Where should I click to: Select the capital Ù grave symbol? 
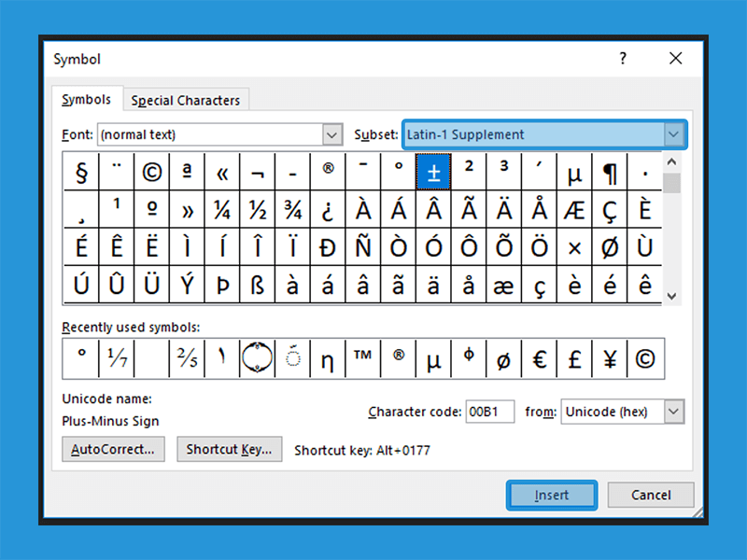(x=645, y=246)
